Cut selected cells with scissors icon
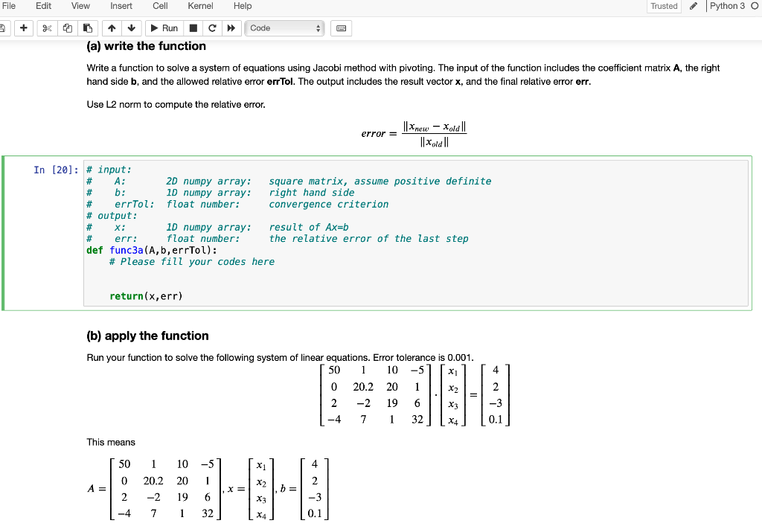762x532 pixels. pos(47,28)
